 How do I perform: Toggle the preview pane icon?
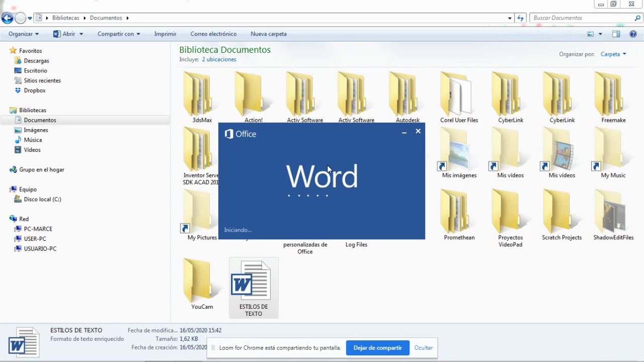pyautogui.click(x=616, y=34)
